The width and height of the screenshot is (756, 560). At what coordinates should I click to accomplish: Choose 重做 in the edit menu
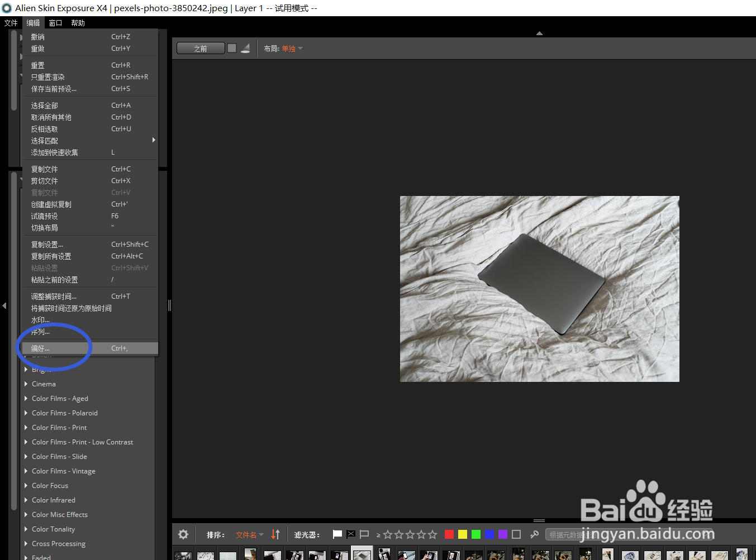pyautogui.click(x=90, y=49)
